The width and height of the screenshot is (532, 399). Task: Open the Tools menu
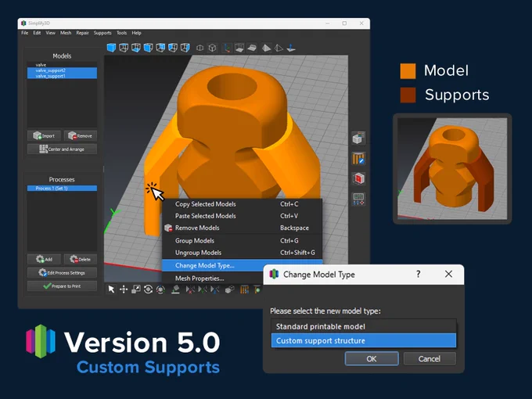point(121,33)
